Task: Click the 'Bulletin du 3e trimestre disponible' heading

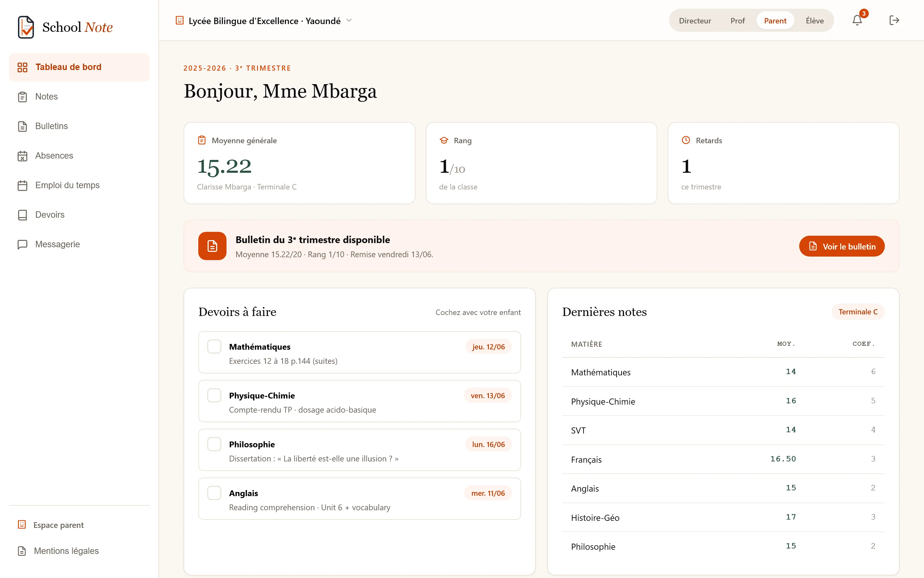Action: coord(313,240)
